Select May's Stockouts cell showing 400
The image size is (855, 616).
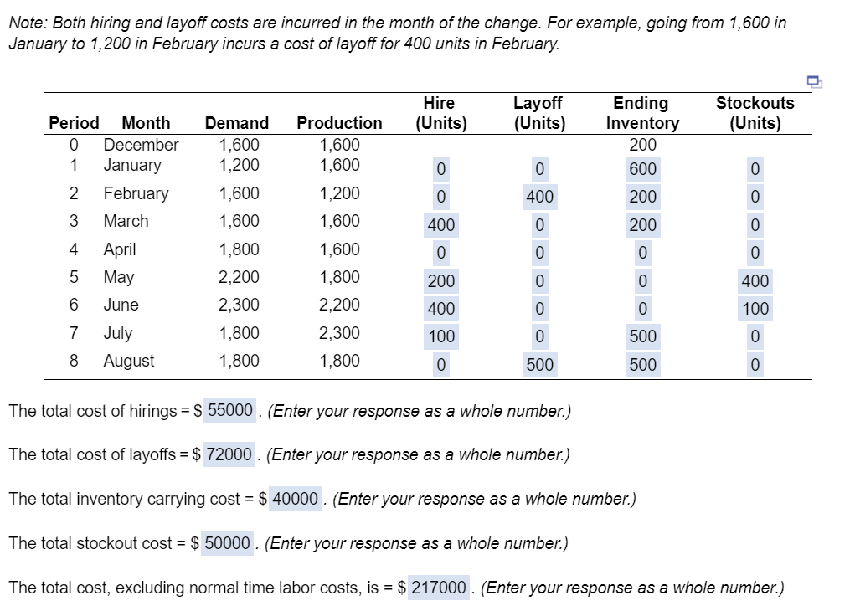coord(755,281)
